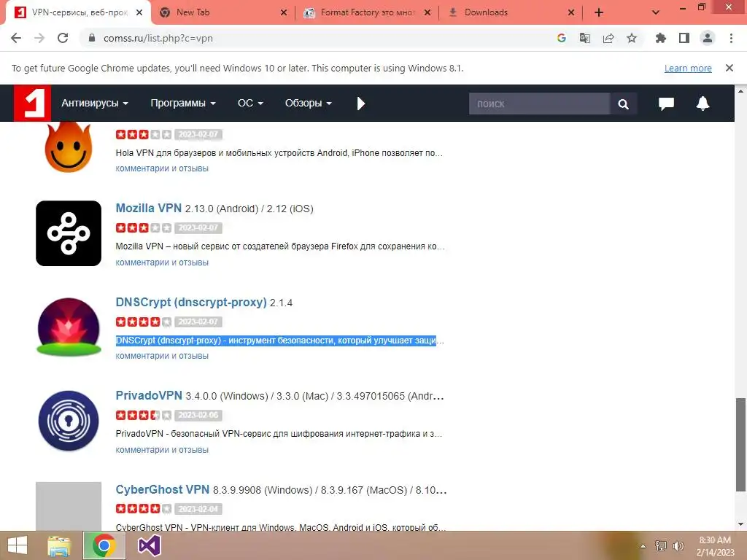The image size is (747, 560).
Task: Click the Chrome taskbar icon
Action: click(104, 545)
